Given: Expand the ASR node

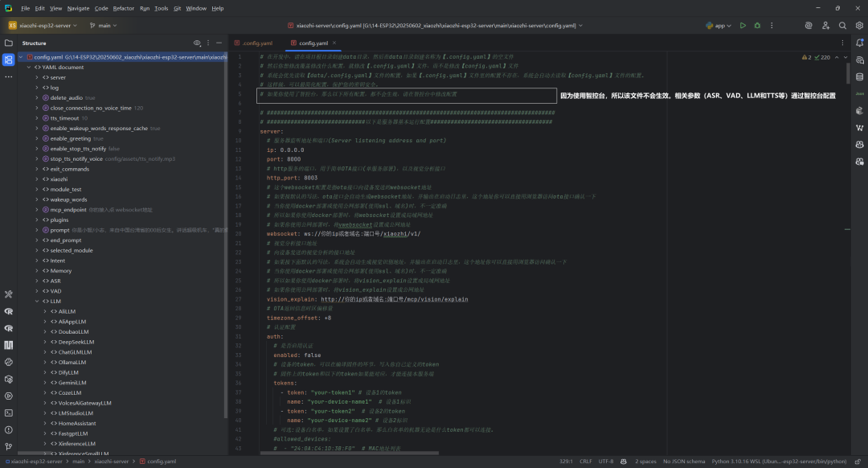Looking at the screenshot, I should pos(37,281).
